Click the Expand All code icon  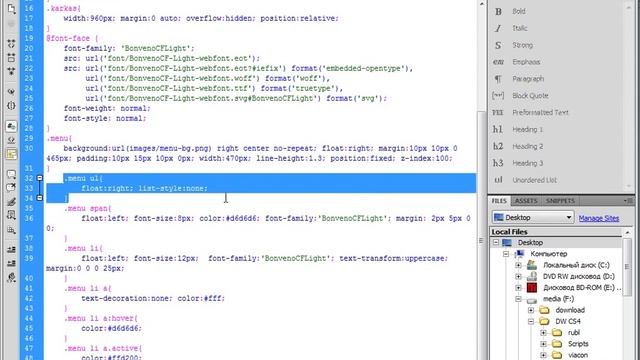11,71
